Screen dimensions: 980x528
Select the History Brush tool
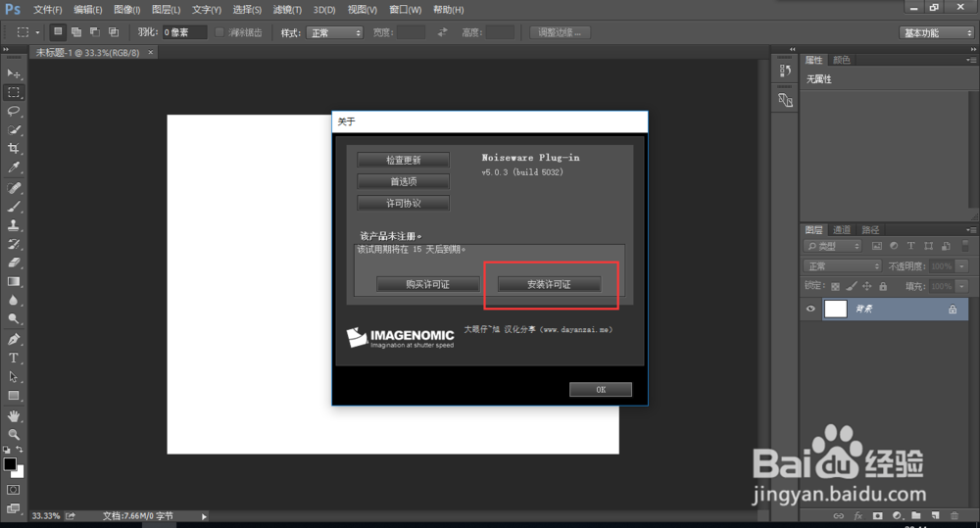pyautogui.click(x=13, y=244)
